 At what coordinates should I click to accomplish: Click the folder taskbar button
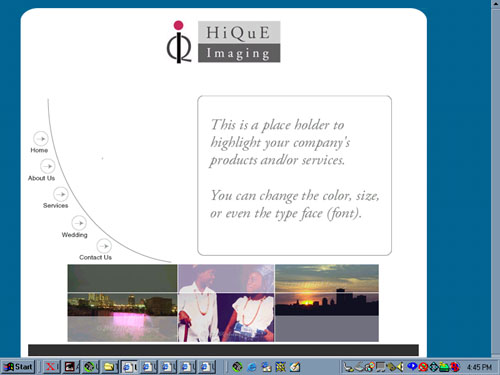(x=109, y=367)
